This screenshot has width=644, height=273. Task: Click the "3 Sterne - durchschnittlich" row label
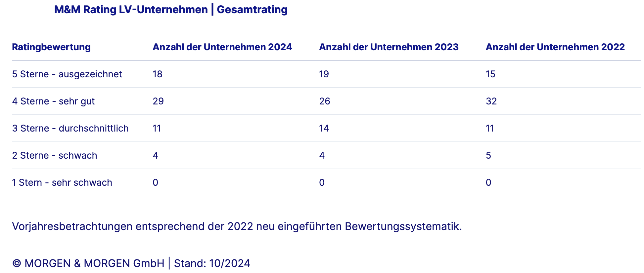[x=70, y=128]
